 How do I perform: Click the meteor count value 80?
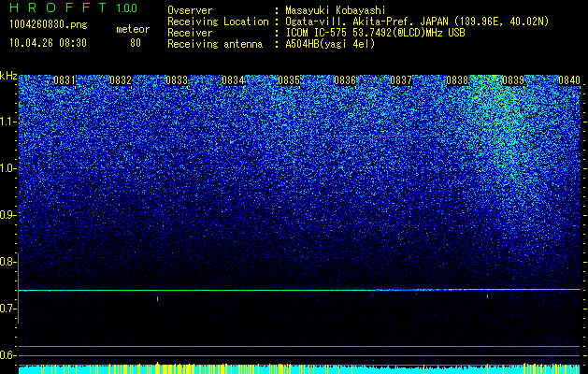tap(136, 43)
